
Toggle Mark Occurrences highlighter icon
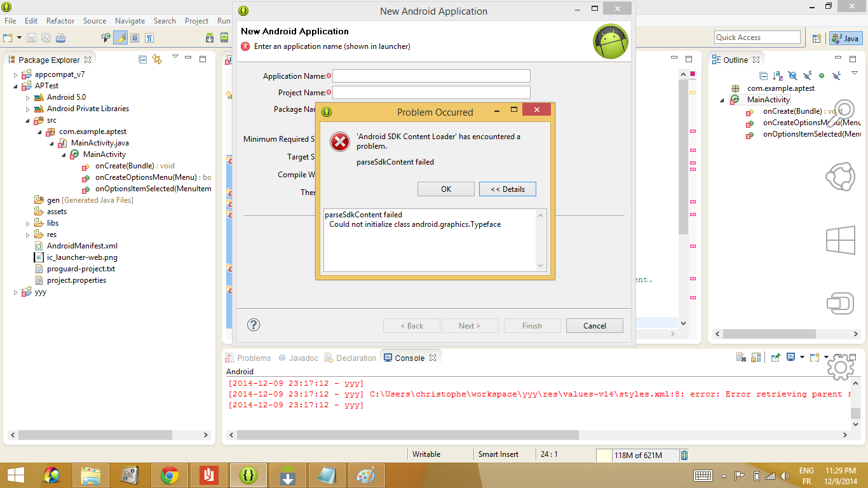(x=120, y=38)
